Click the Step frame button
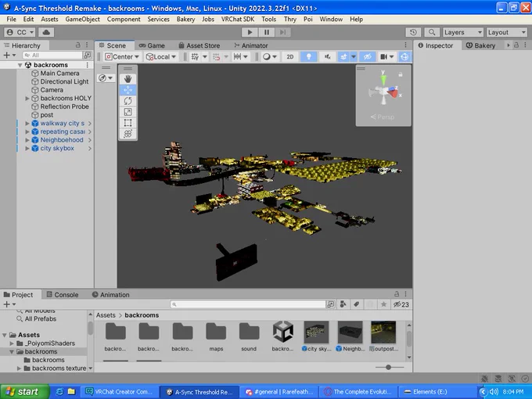This screenshot has height=399, width=532. (x=282, y=32)
